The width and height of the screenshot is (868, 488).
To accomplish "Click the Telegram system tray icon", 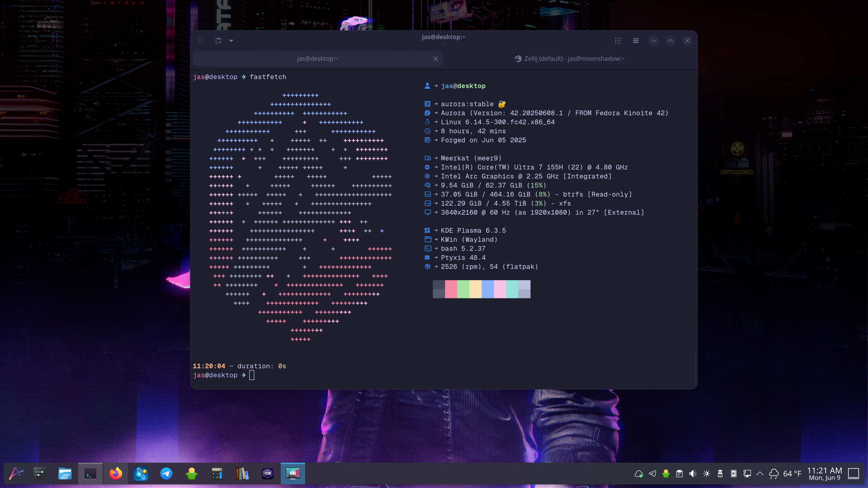I will coord(652,474).
